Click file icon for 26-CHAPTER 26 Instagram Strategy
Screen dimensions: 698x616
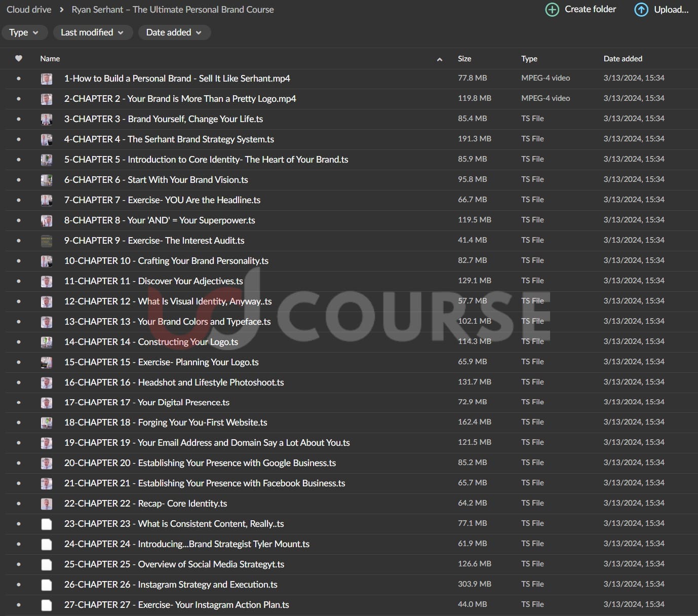47,585
